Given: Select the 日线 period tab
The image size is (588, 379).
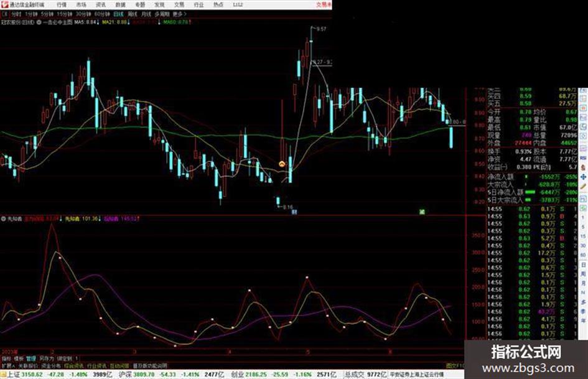Looking at the screenshot, I should (118, 14).
